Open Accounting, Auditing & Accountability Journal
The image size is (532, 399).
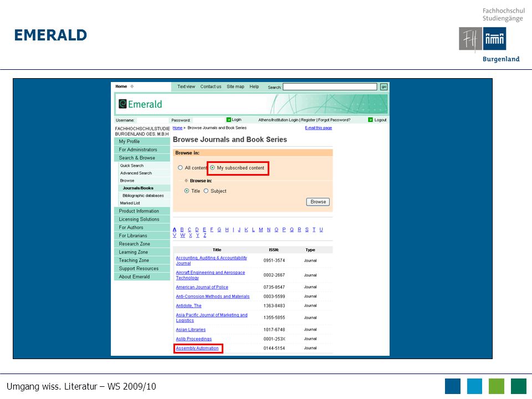click(211, 260)
